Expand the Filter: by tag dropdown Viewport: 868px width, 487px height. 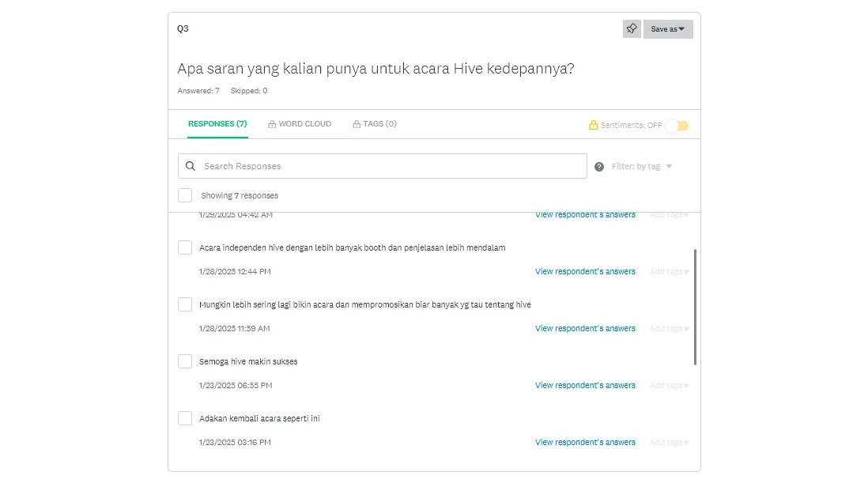tap(642, 167)
